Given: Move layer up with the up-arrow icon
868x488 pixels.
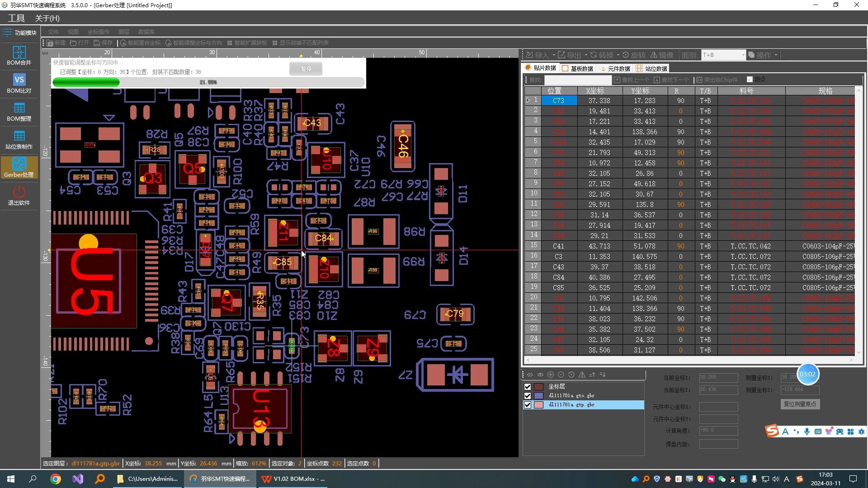Looking at the screenshot, I should (x=592, y=375).
